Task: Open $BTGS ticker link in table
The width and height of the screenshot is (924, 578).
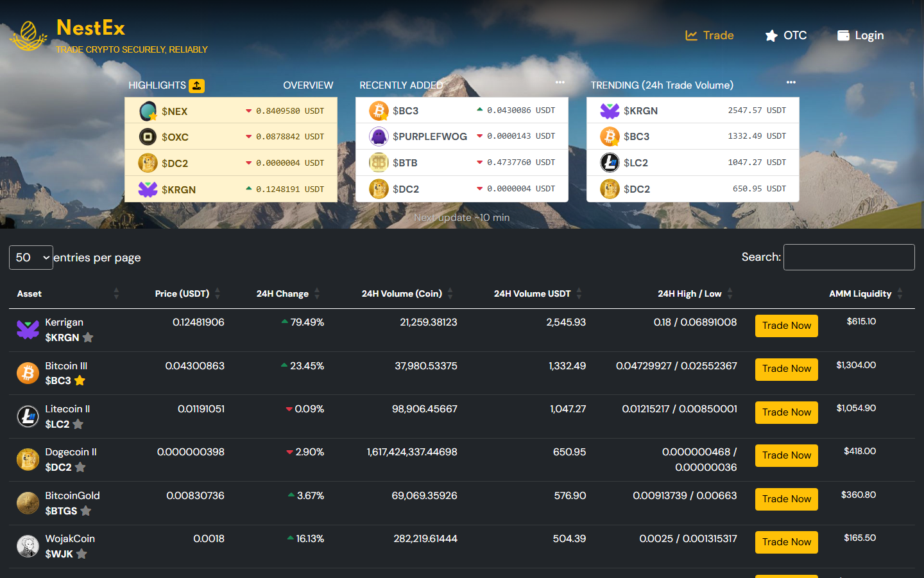Action: tap(61, 511)
